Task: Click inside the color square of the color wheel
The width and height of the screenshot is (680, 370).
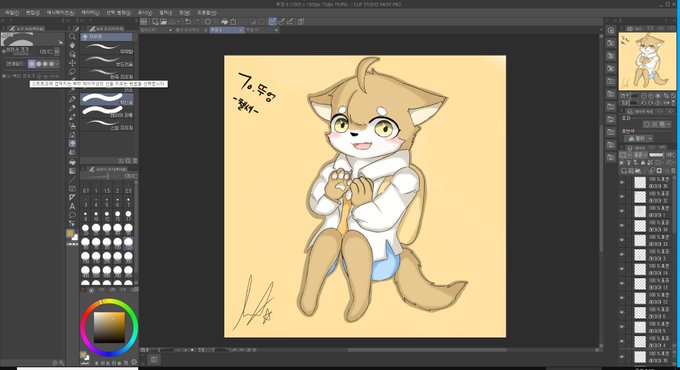Action: pos(109,327)
